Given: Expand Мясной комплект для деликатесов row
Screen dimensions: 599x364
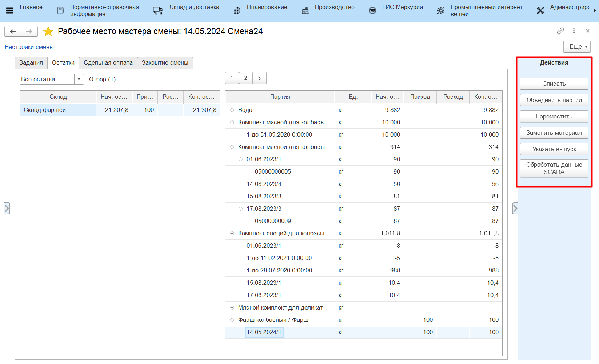Looking at the screenshot, I should coord(232,308).
